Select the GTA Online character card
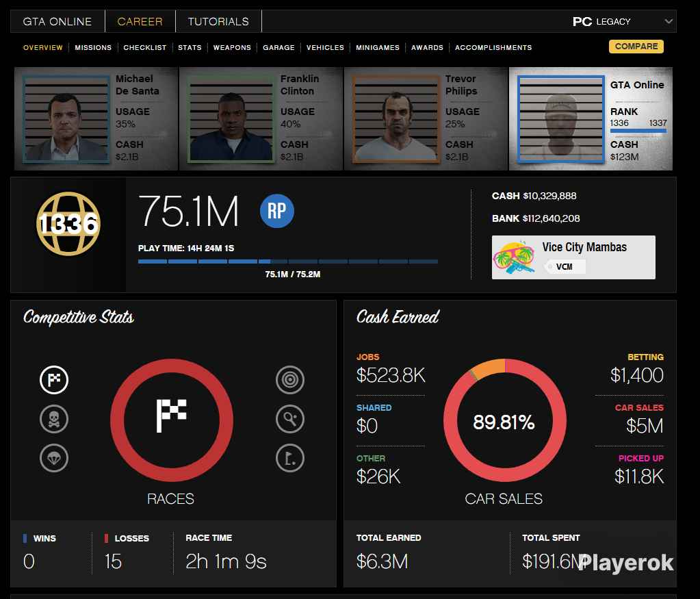Screen dimensions: 700x599 (591, 119)
